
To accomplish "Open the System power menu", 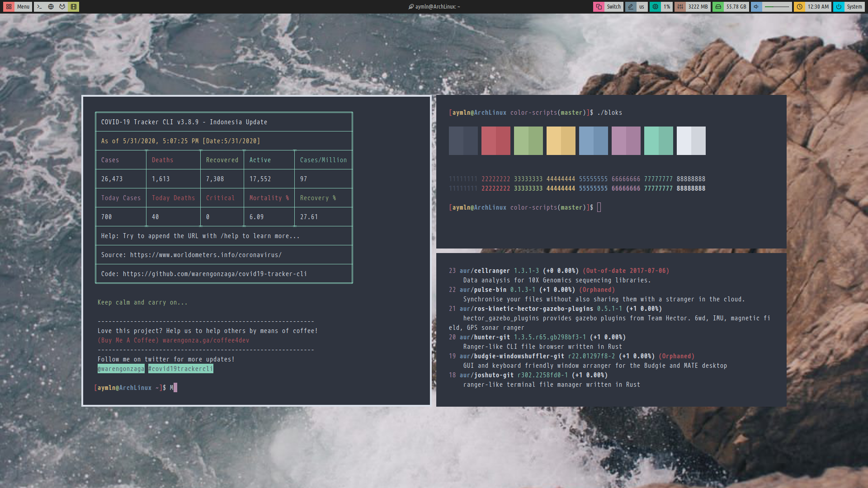I will point(854,7).
